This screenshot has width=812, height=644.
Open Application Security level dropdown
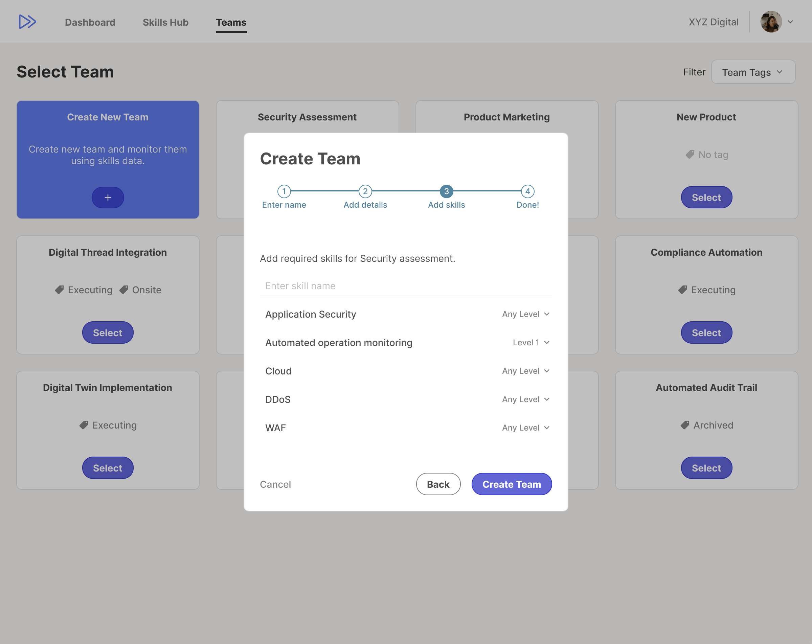pyautogui.click(x=525, y=314)
